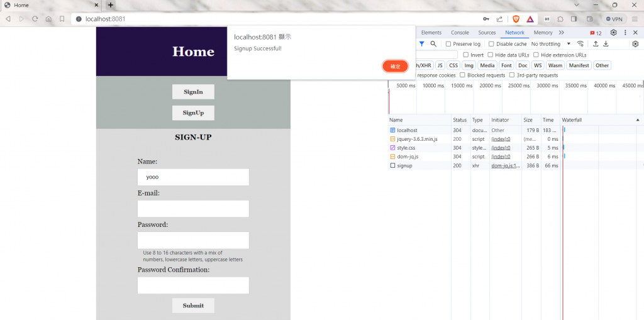Image resolution: width=644 pixels, height=320 pixels.
Task: Click the SignIn button
Action: click(x=193, y=92)
